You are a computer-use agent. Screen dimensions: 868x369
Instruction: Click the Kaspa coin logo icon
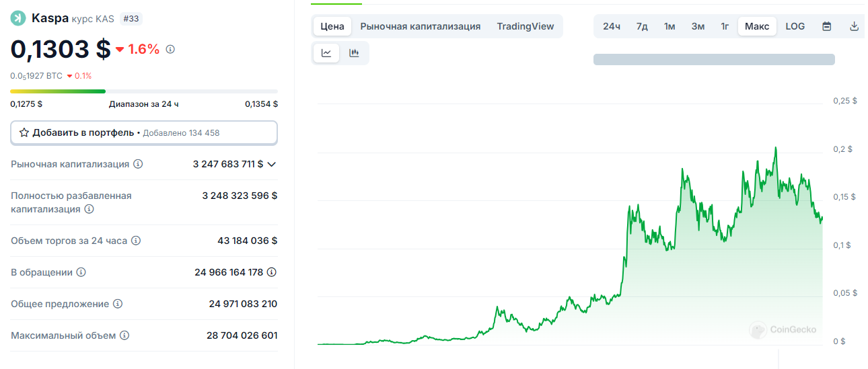[18, 18]
